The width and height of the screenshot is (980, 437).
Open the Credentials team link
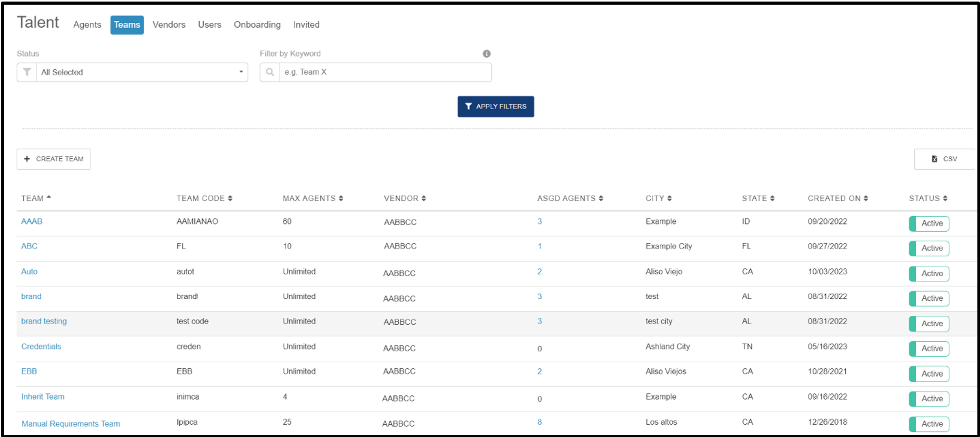click(41, 347)
